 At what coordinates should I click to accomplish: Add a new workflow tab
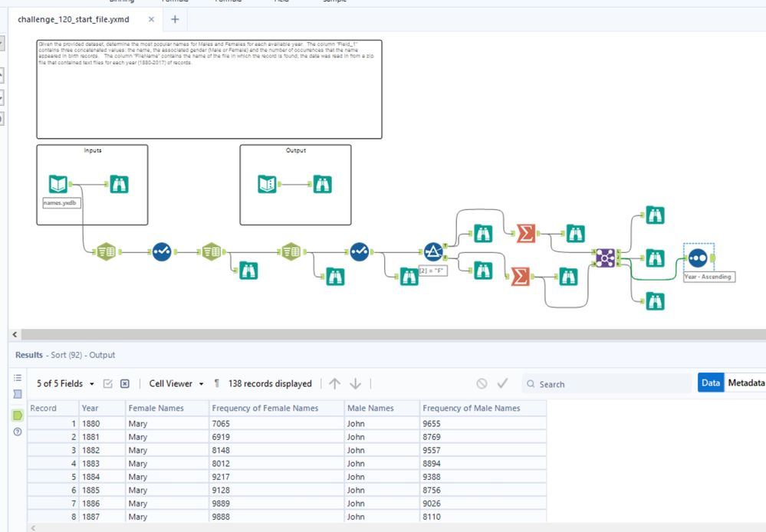tap(175, 19)
